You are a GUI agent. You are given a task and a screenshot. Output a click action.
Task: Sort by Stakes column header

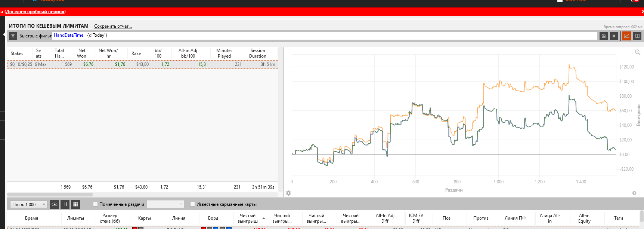(17, 54)
